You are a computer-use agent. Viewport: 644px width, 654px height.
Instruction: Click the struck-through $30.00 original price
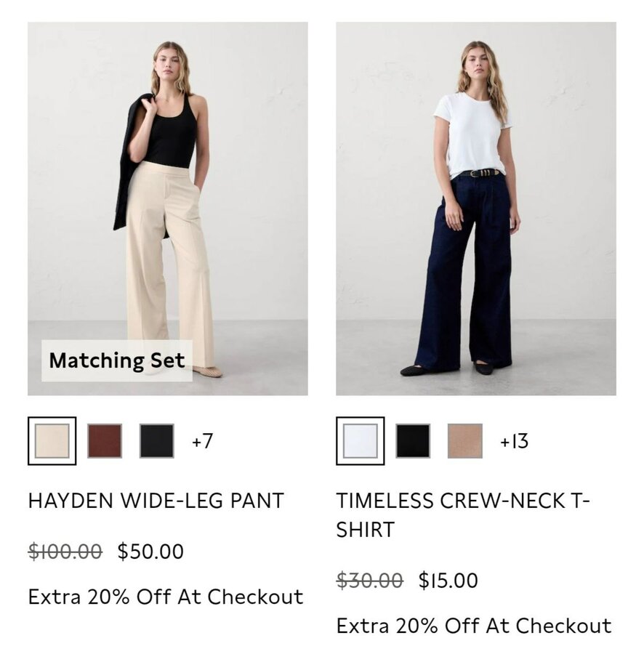click(x=369, y=580)
